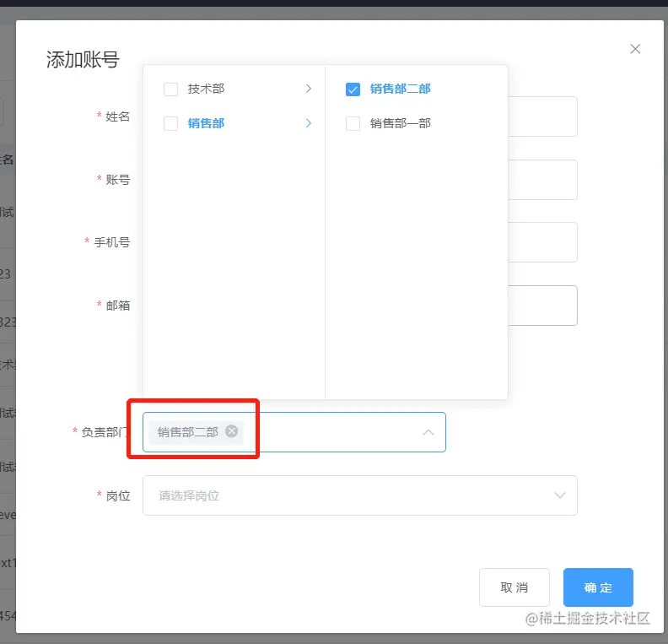Tick the 技术部 checkbox
This screenshot has height=644, width=668.
coord(171,89)
